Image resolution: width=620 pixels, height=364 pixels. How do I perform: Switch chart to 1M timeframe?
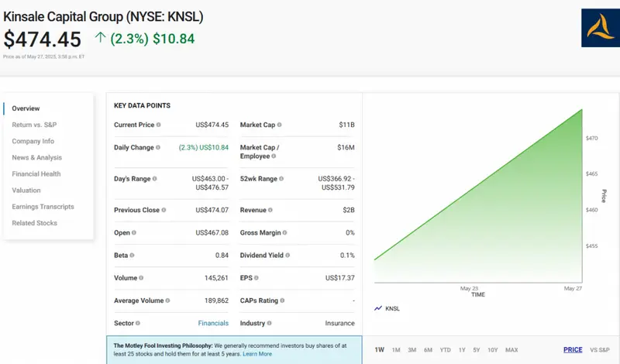click(x=396, y=350)
